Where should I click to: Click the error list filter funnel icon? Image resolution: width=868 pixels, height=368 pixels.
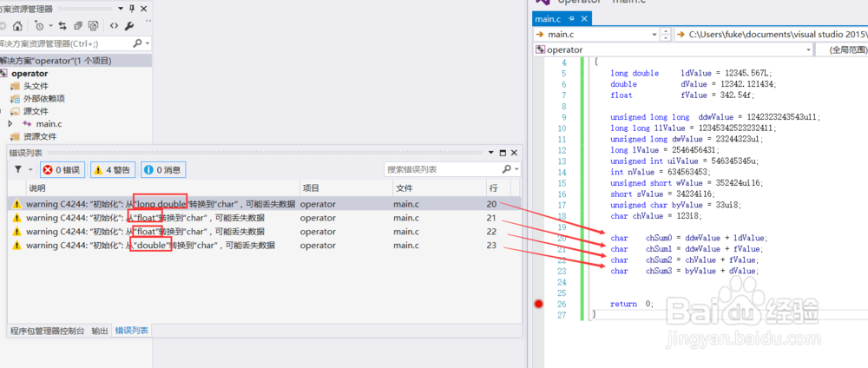[x=17, y=169]
